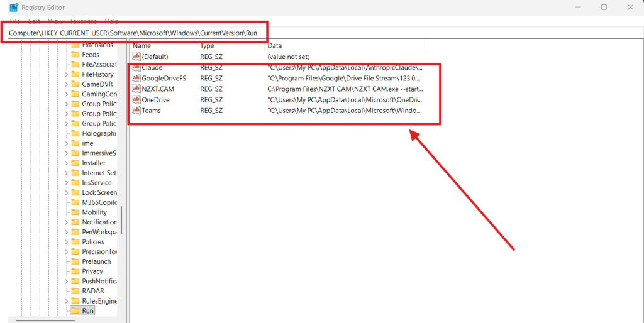Click the GameDVR folder icon
This screenshot has width=644, height=323.
(75, 84)
